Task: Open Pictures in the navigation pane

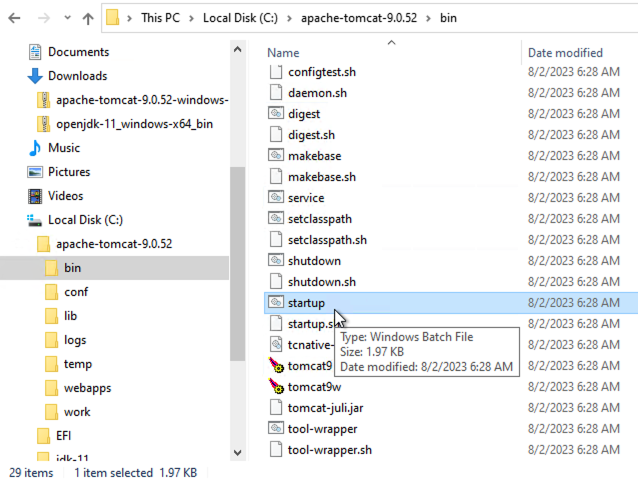Action: (69, 172)
